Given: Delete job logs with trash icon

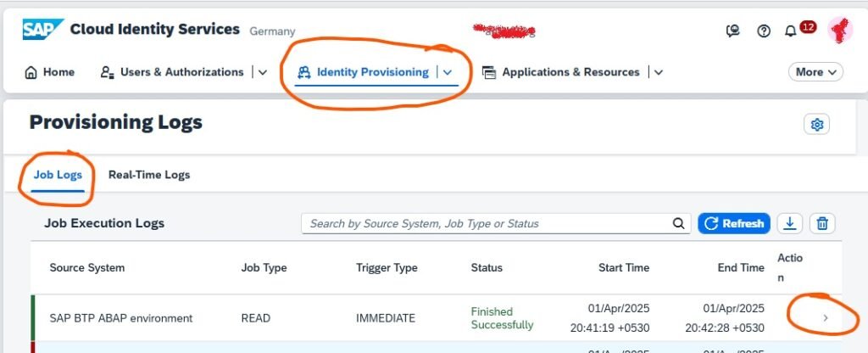Looking at the screenshot, I should [821, 224].
